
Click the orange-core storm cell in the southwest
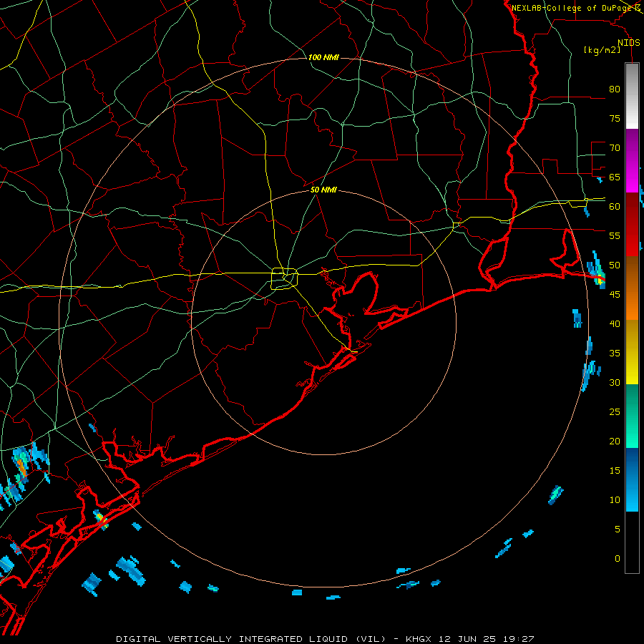(21, 469)
